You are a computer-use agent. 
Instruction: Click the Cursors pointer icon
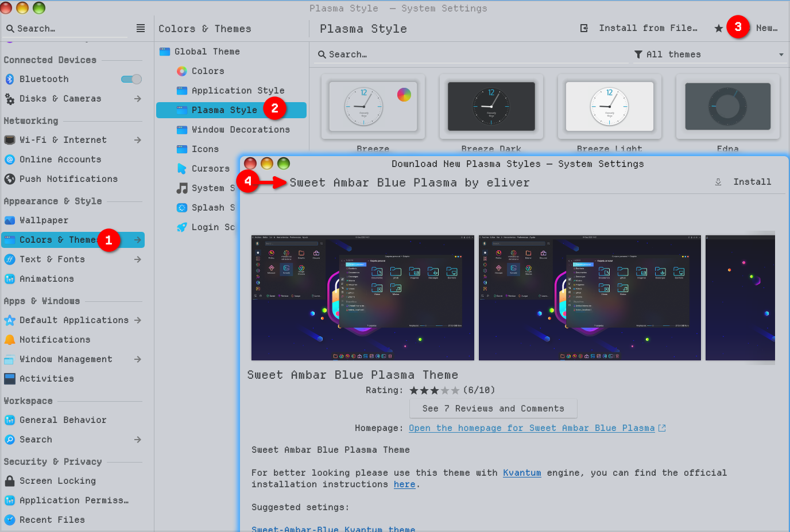coord(181,169)
